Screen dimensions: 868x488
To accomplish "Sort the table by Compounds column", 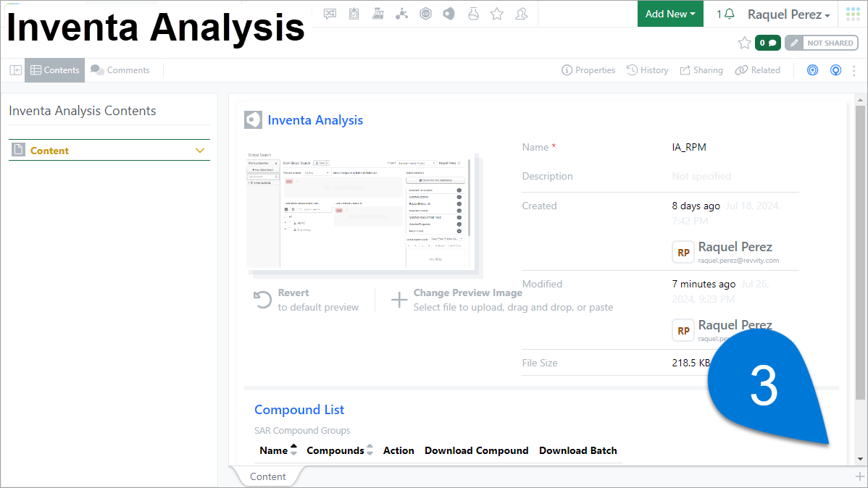I will (340, 450).
